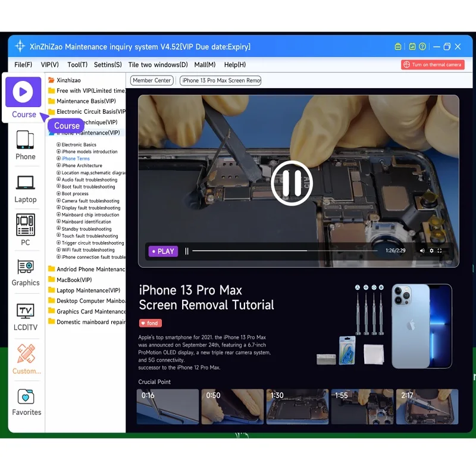Jump to 1:30 crucial point thumbnail
This screenshot has width=476, height=476.
(297, 406)
